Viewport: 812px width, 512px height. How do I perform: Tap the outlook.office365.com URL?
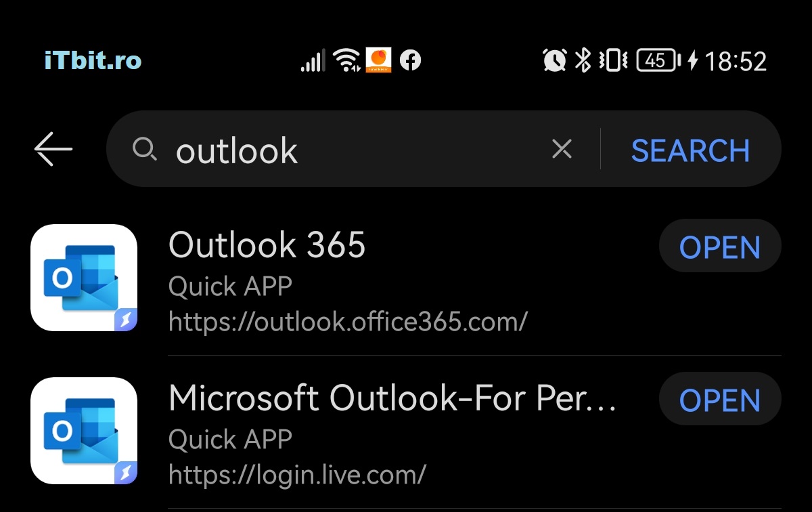tap(348, 321)
